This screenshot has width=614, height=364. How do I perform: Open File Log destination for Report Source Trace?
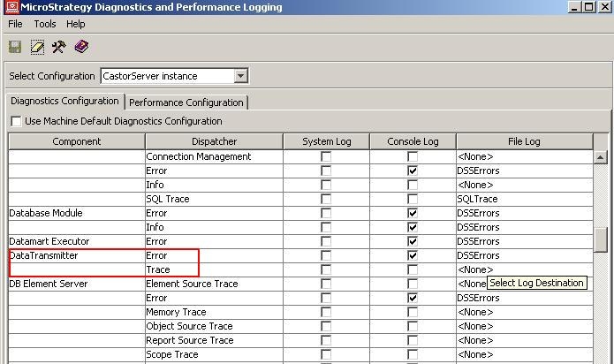coord(524,340)
